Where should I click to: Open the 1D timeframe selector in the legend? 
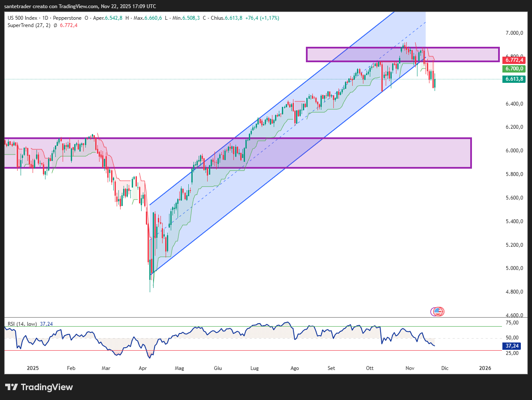pyautogui.click(x=45, y=18)
